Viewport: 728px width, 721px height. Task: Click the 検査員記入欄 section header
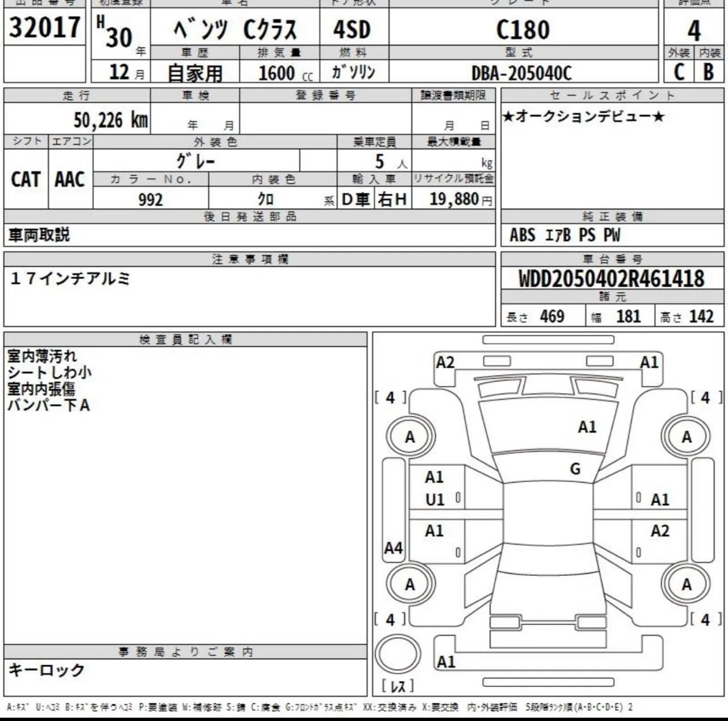[x=186, y=340]
